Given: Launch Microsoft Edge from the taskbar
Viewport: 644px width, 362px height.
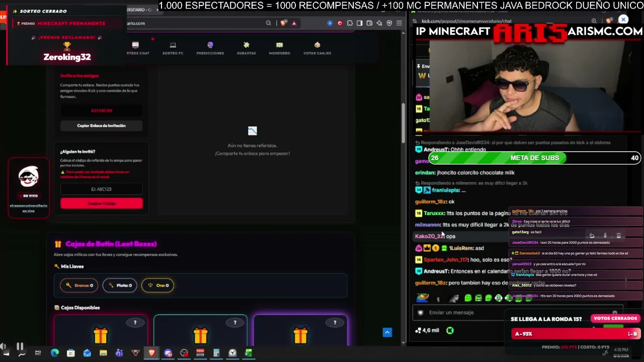Looking at the screenshot, I should pos(54,353).
